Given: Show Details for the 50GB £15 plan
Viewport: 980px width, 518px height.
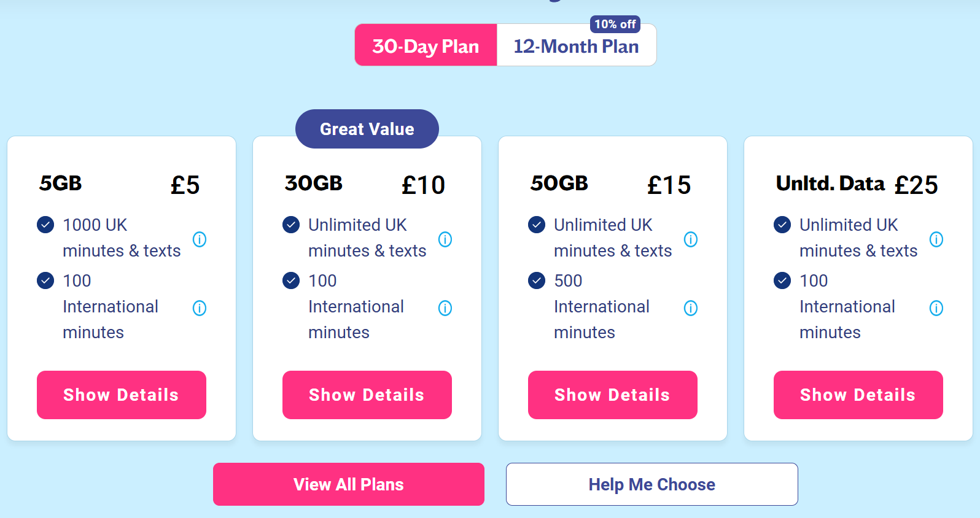Looking at the screenshot, I should pyautogui.click(x=613, y=395).
